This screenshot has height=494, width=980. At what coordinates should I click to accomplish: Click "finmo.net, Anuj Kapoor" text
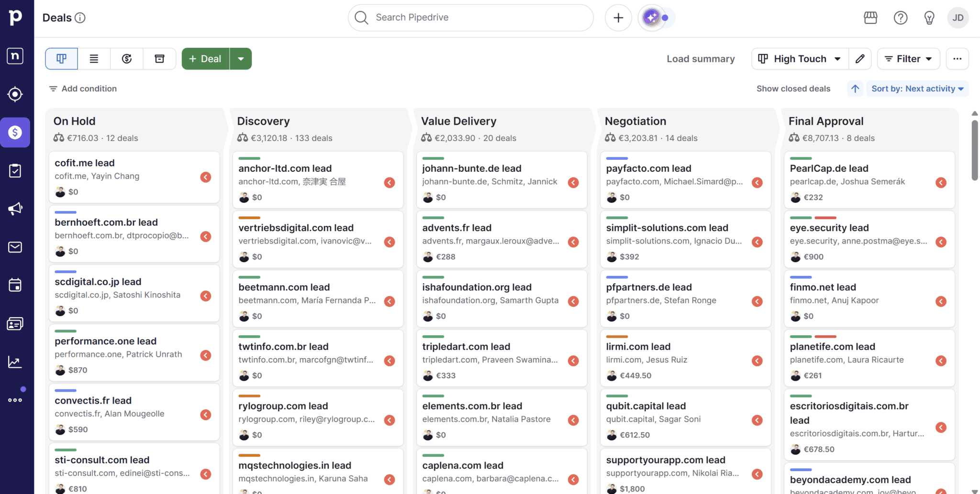pyautogui.click(x=834, y=301)
